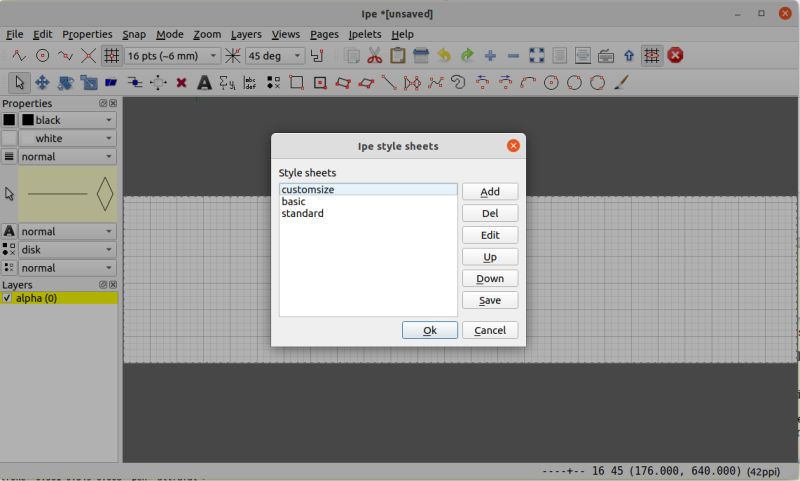The height and width of the screenshot is (481, 800).
Task: Toggle grid snapping button
Action: [111, 56]
